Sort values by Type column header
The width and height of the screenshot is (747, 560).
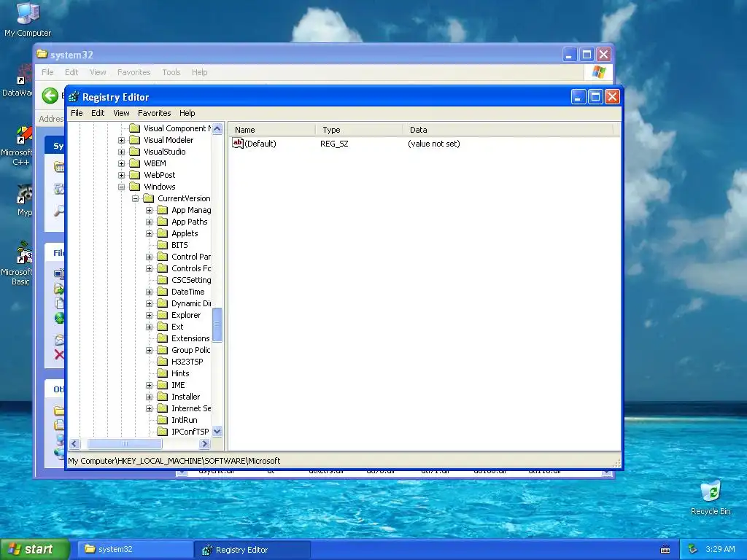tap(359, 130)
